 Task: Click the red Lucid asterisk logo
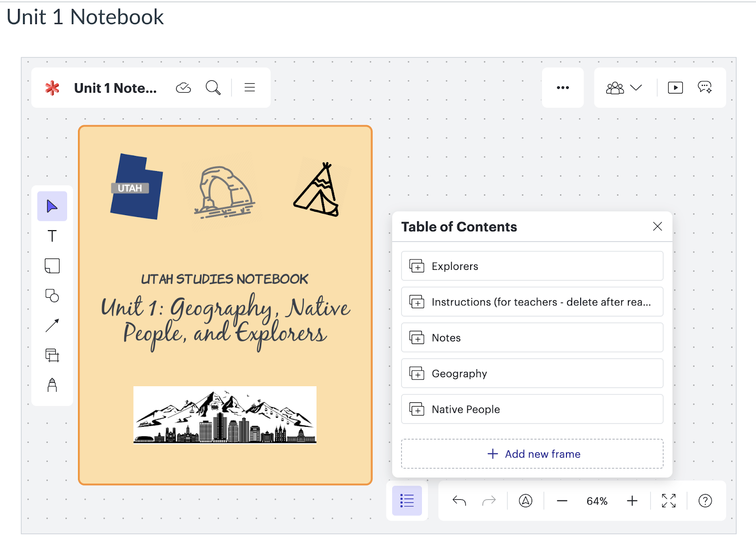tap(52, 88)
